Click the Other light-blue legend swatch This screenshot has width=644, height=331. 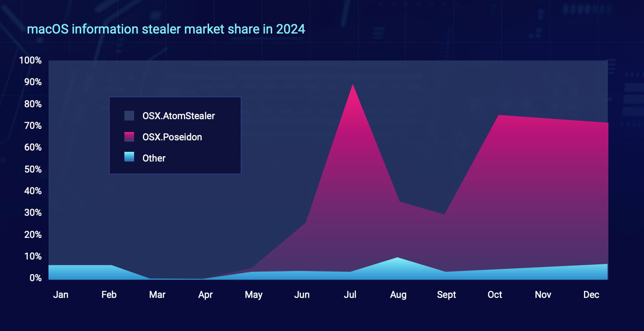pos(130,158)
